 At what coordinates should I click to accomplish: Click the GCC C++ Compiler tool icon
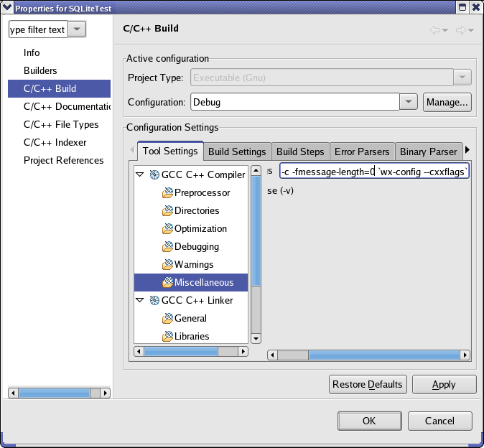154,174
